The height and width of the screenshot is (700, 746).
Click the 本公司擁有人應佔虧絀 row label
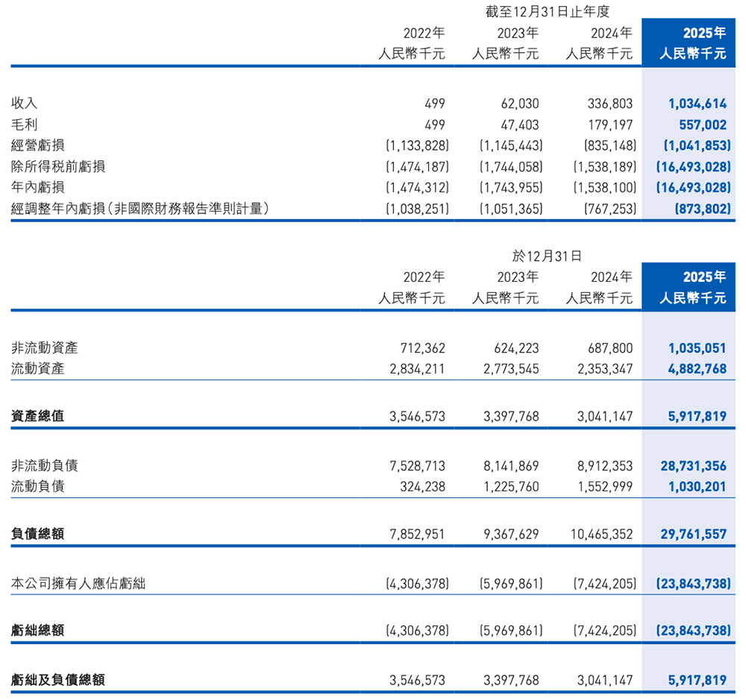tap(78, 584)
